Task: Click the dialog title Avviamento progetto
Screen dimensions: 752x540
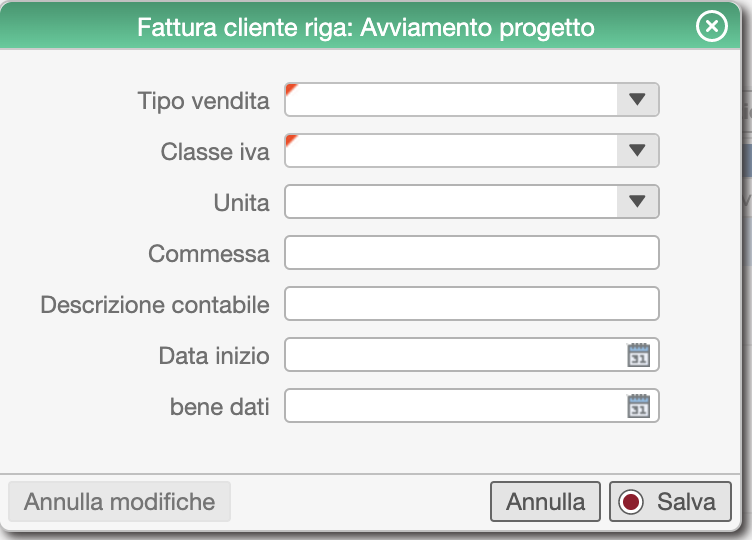Action: 477,28
